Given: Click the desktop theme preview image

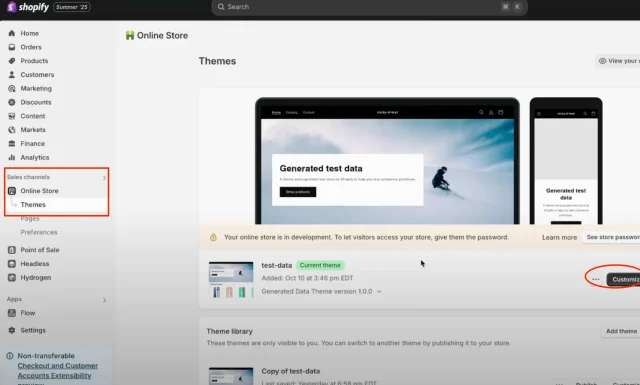Looking at the screenshot, I should (x=387, y=161).
